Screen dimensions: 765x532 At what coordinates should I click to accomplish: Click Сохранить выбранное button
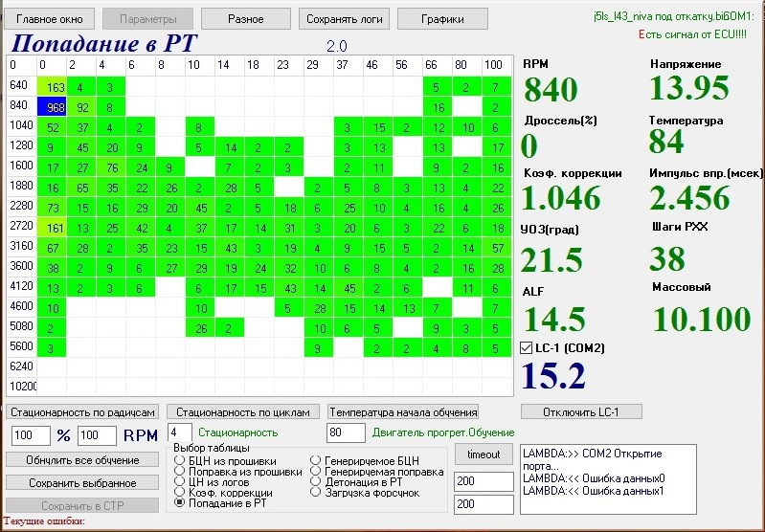click(82, 483)
